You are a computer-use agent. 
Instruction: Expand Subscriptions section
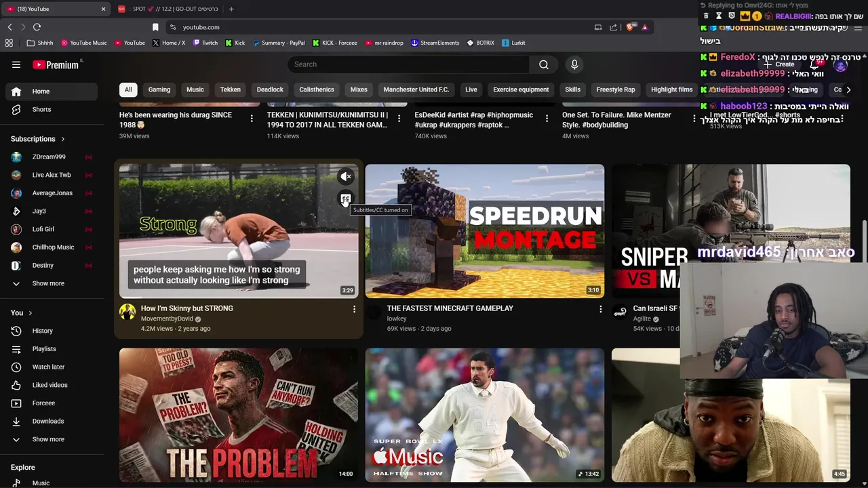[x=38, y=139]
